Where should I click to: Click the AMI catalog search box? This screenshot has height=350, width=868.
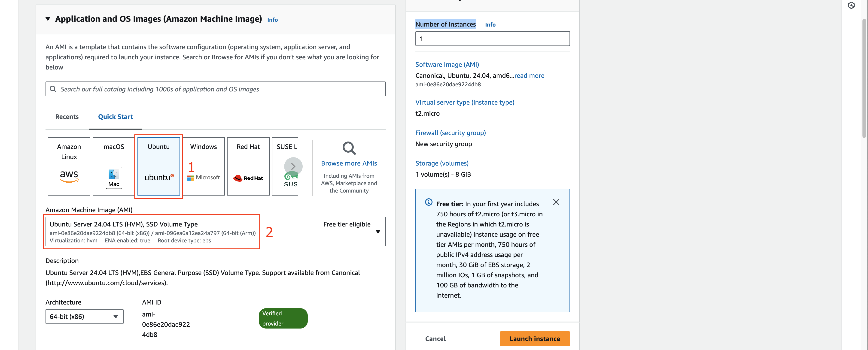[x=216, y=89]
